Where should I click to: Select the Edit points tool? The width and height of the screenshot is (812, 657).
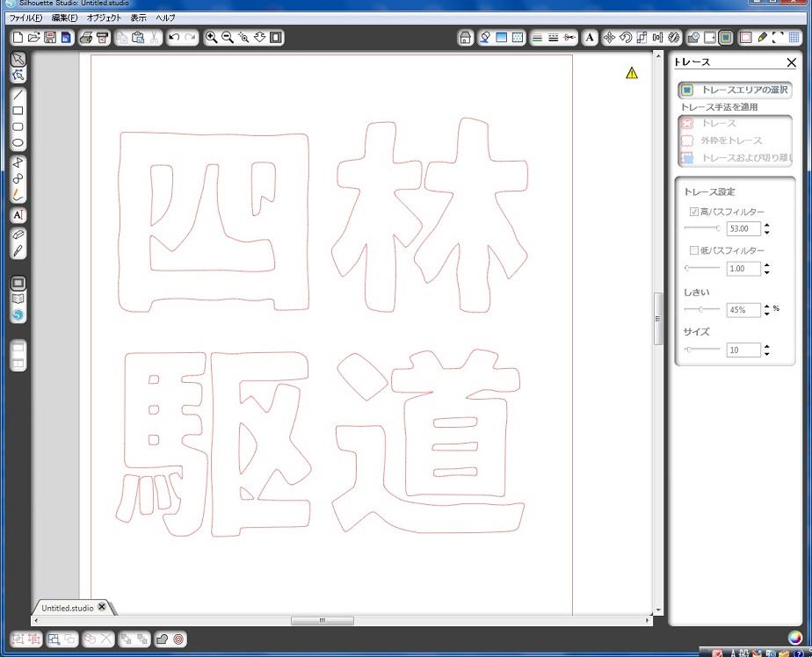click(x=18, y=76)
